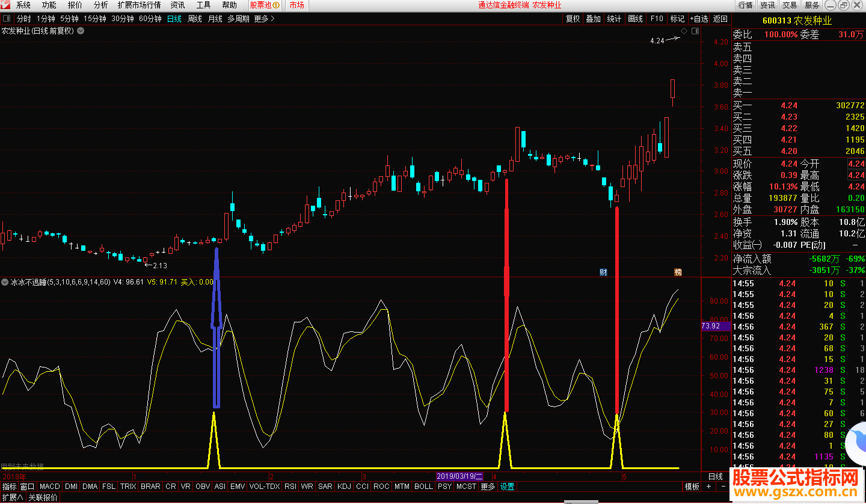Switch chart to 月线 monthly period
The height and width of the screenshot is (504, 866).
point(215,19)
